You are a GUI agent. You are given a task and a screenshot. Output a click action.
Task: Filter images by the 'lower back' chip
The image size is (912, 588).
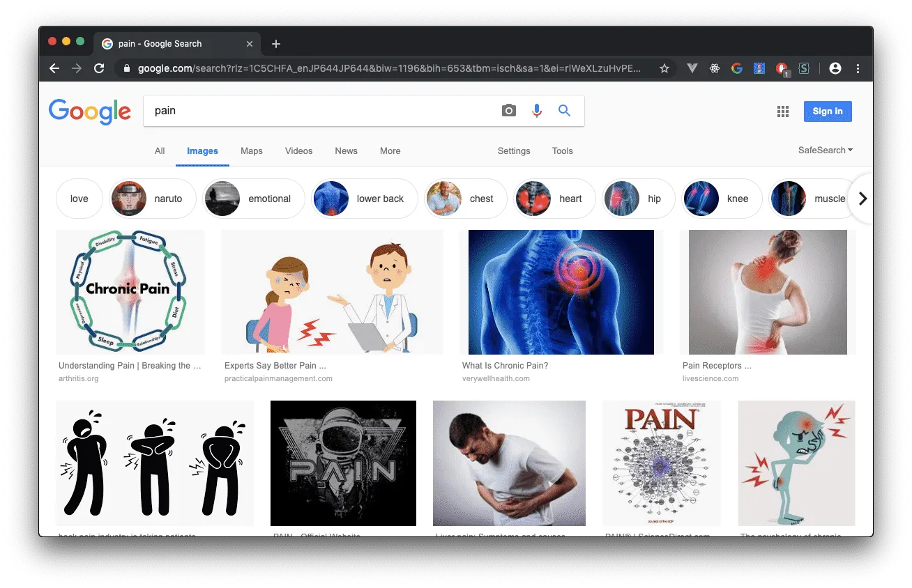point(365,199)
